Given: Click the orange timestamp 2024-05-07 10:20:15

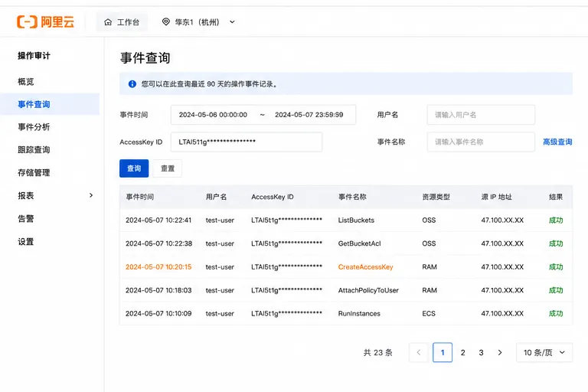Looking at the screenshot, I should pyautogui.click(x=158, y=267).
